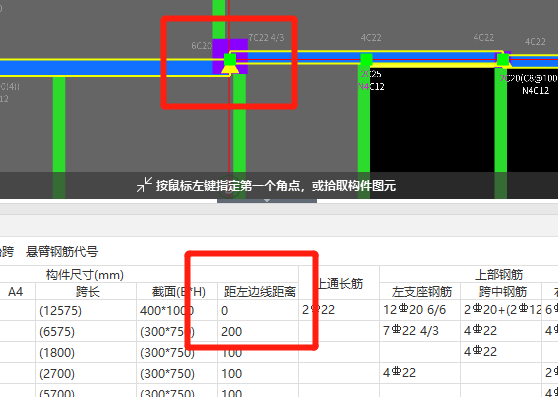558x397 pixels.
Task: Click the 悬臂钢筋代号 option above the table
Action: 62,252
